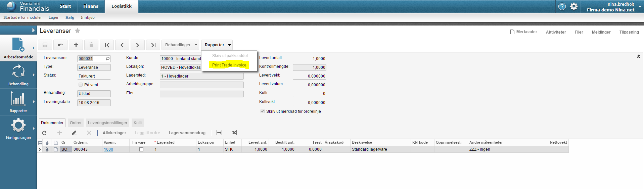Click the Leveringsdato field
The height and width of the screenshot is (189, 644).
point(94,103)
